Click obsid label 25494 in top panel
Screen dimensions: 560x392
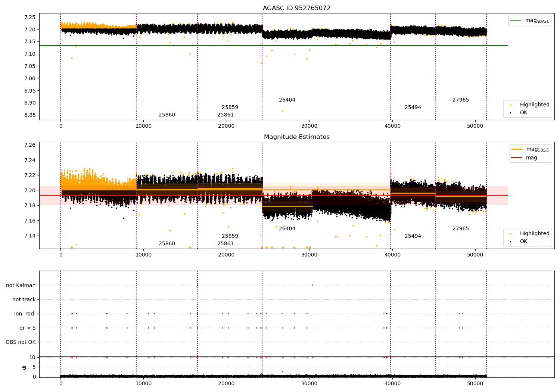[413, 108]
